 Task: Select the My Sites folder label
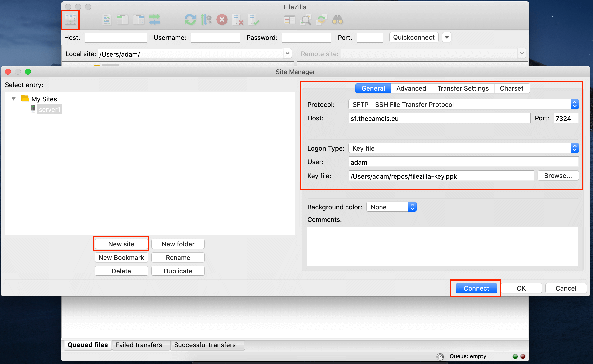click(x=44, y=99)
